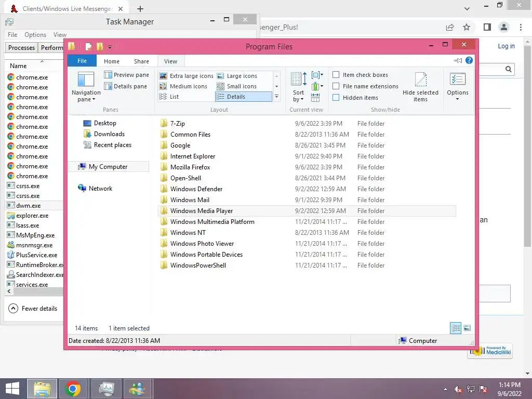Switch to the Share ribbon tab
Screen dimensions: 532x399
click(141, 61)
